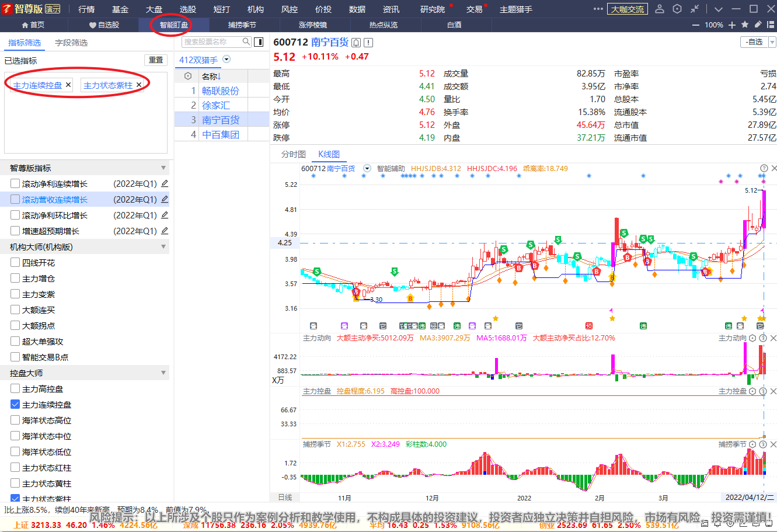777x532 pixels.
Task: Toggle the split-panel icon beside the search box
Action: (259, 42)
